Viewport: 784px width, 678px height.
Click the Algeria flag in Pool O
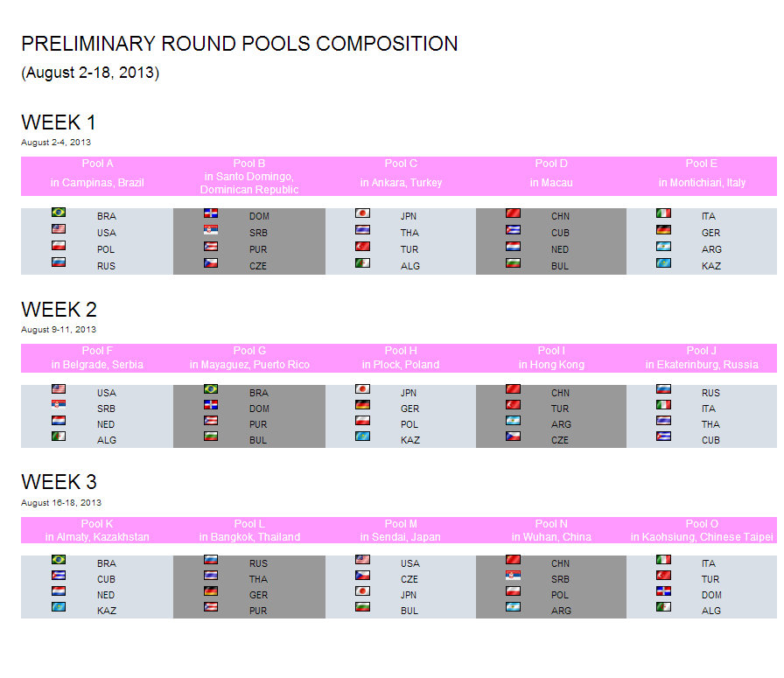click(x=664, y=607)
